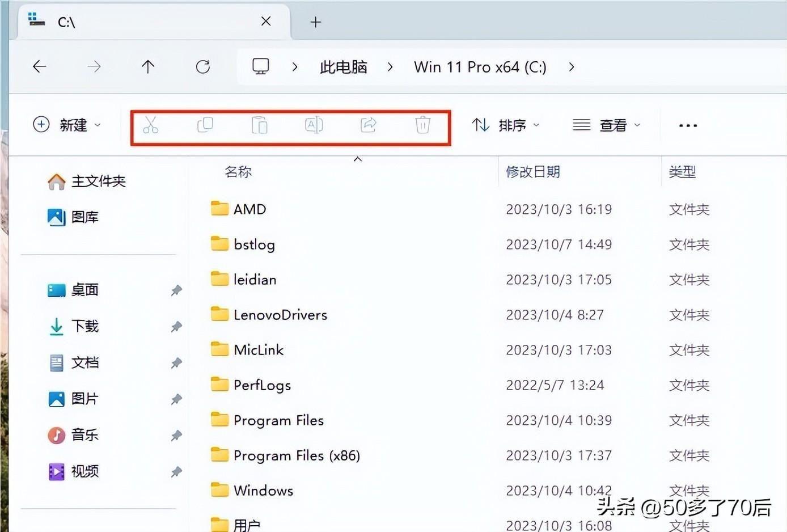Screen dimensions: 787x532
Task: Click the pin icon beside 音乐
Action: click(176, 436)
